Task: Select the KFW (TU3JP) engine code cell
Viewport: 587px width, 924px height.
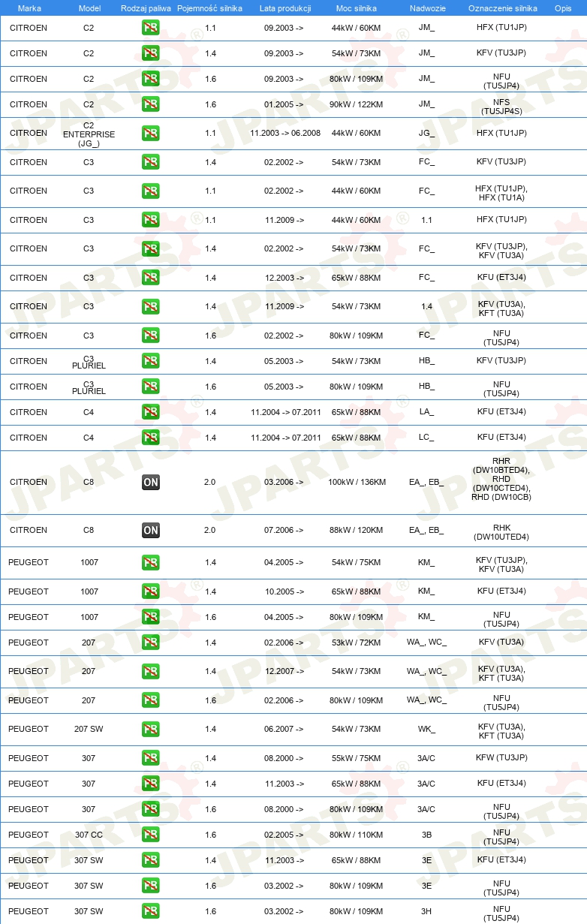Action: pyautogui.click(x=501, y=758)
